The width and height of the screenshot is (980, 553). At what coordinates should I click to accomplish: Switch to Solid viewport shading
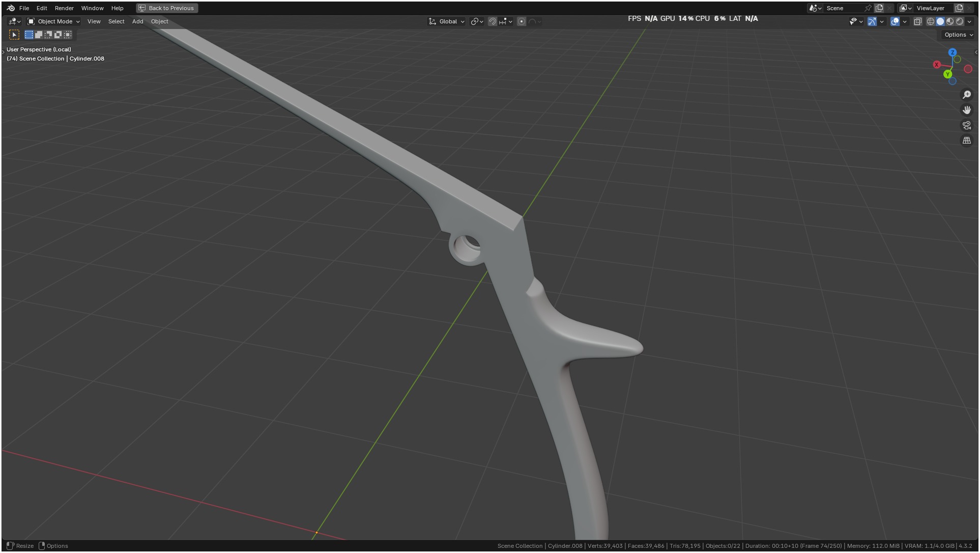point(940,21)
